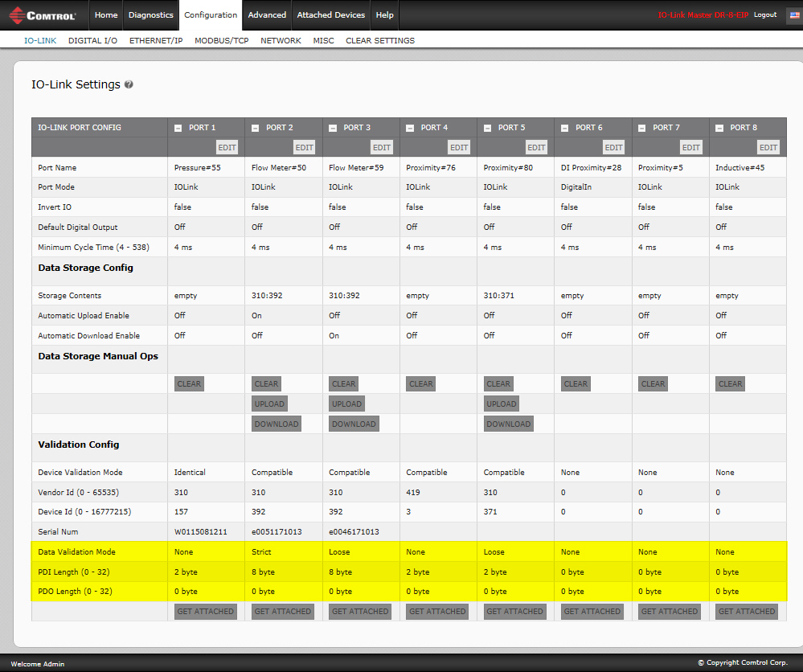Viewport: 803px width, 672px height.
Task: Click CLEAR under PORT 2
Action: (266, 384)
